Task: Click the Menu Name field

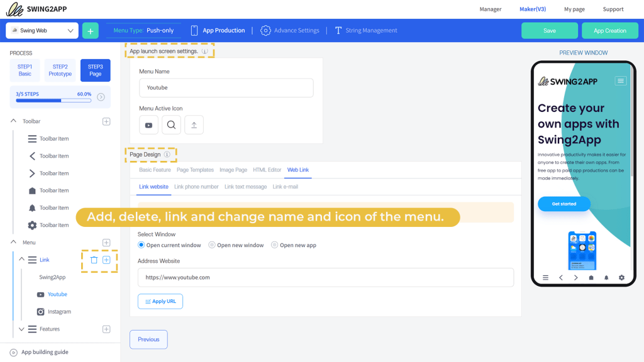Action: [226, 88]
